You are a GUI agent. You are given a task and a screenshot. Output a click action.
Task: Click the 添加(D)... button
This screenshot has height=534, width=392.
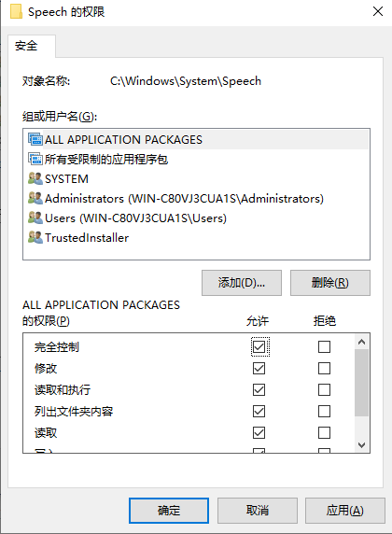[242, 283]
